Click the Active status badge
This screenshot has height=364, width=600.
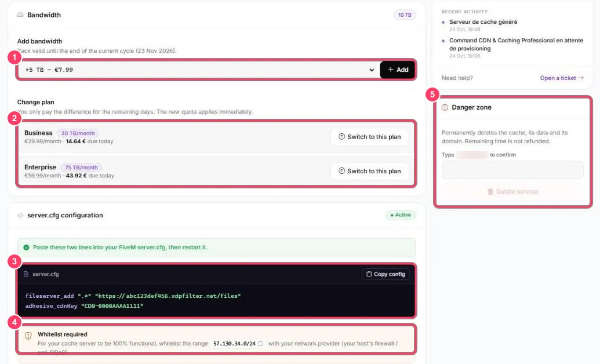point(401,215)
